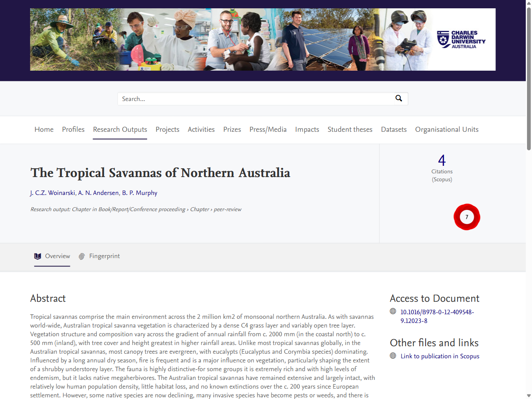Click the Charles Darwin University logo
This screenshot has width=532, height=399.
(461, 39)
